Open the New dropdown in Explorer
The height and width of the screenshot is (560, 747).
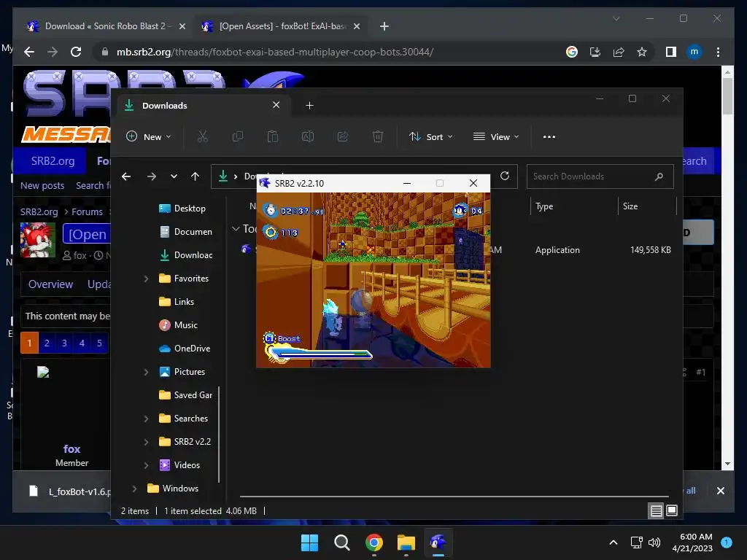pos(149,136)
